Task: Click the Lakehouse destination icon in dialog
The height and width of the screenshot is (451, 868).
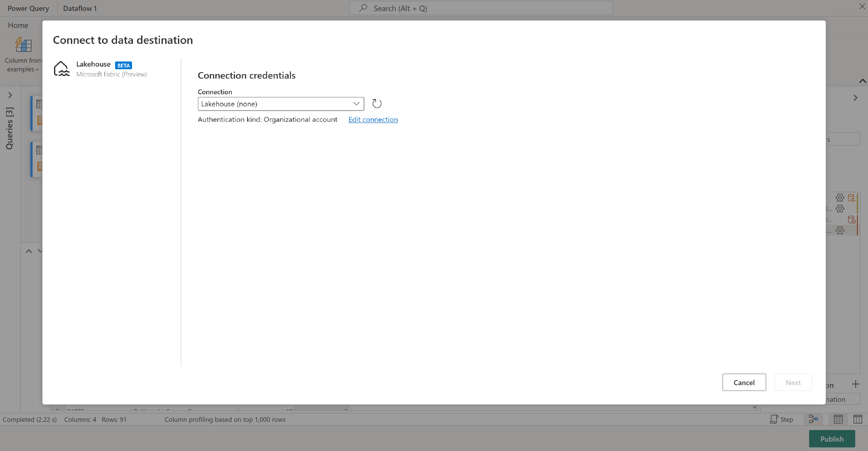Action: (x=62, y=68)
